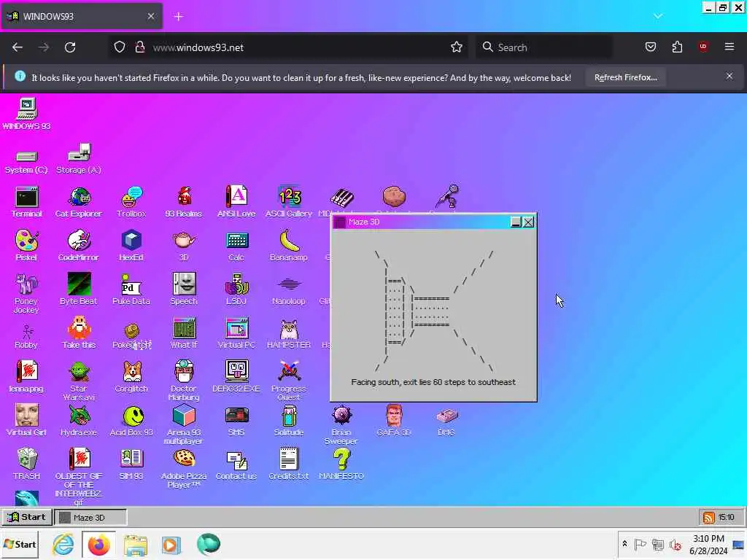The width and height of the screenshot is (747, 560).
Task: Open the Solitude icon
Action: pyautogui.click(x=289, y=421)
